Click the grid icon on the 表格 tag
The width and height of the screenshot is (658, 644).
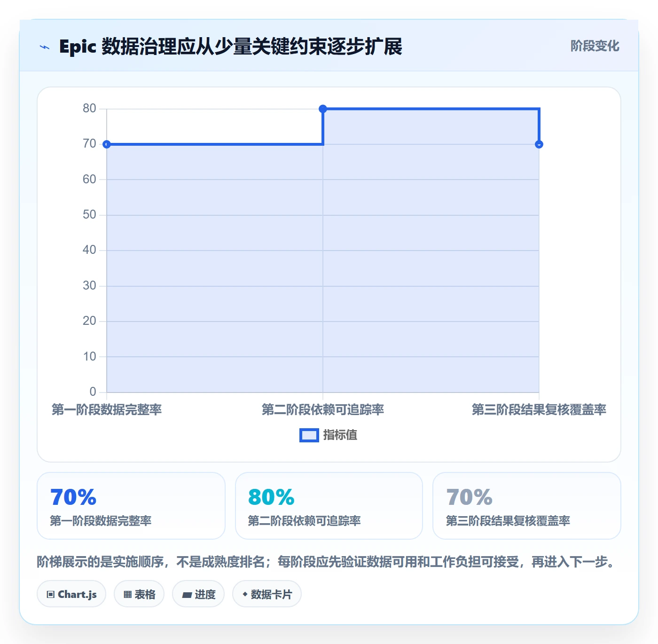[x=127, y=595]
